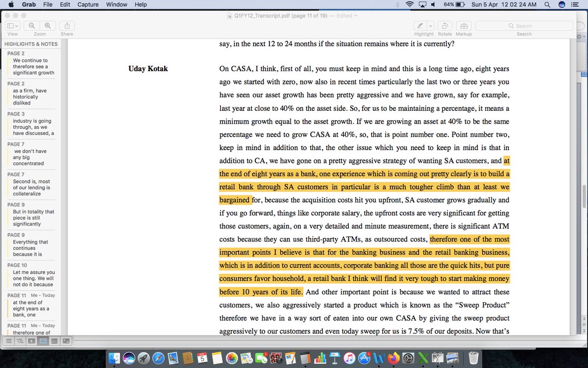Open the Share toolbar button
This screenshot has width=588, height=368.
point(67,26)
